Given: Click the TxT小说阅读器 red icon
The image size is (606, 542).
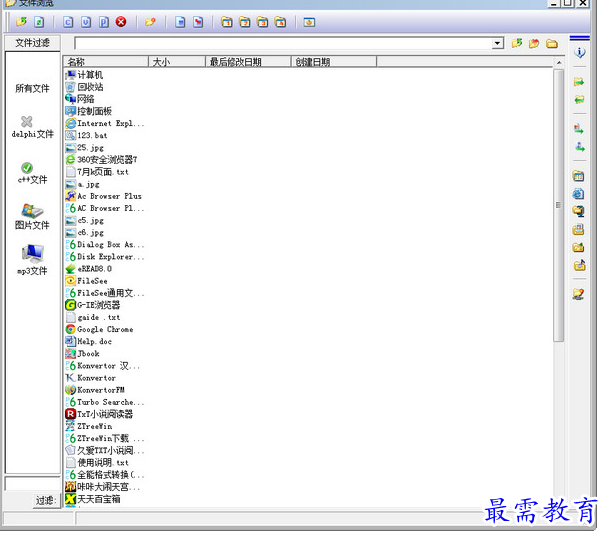Looking at the screenshot, I should point(70,414).
